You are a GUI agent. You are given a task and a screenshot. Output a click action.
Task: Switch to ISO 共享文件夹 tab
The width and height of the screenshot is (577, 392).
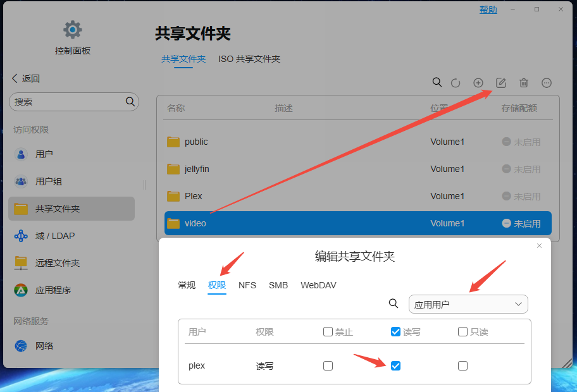point(249,59)
